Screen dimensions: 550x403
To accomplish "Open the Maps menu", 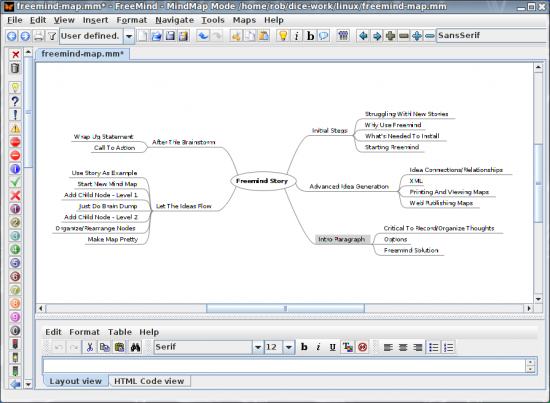I will [x=244, y=20].
